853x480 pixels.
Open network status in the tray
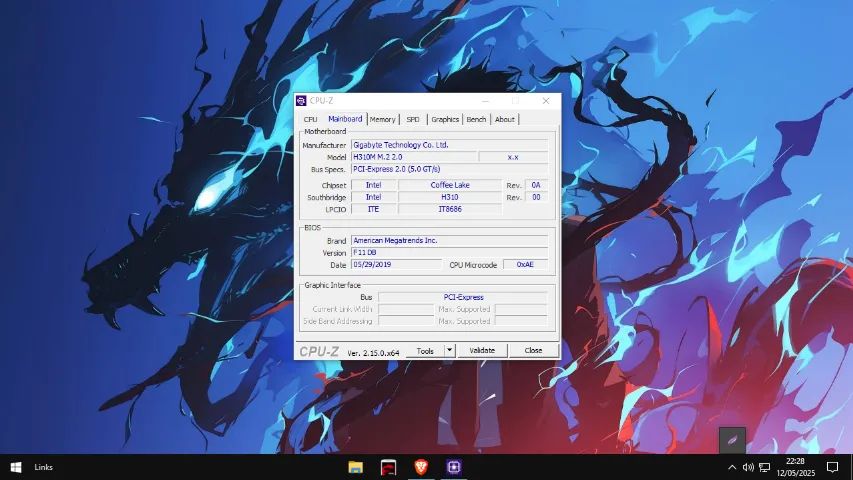coord(764,467)
